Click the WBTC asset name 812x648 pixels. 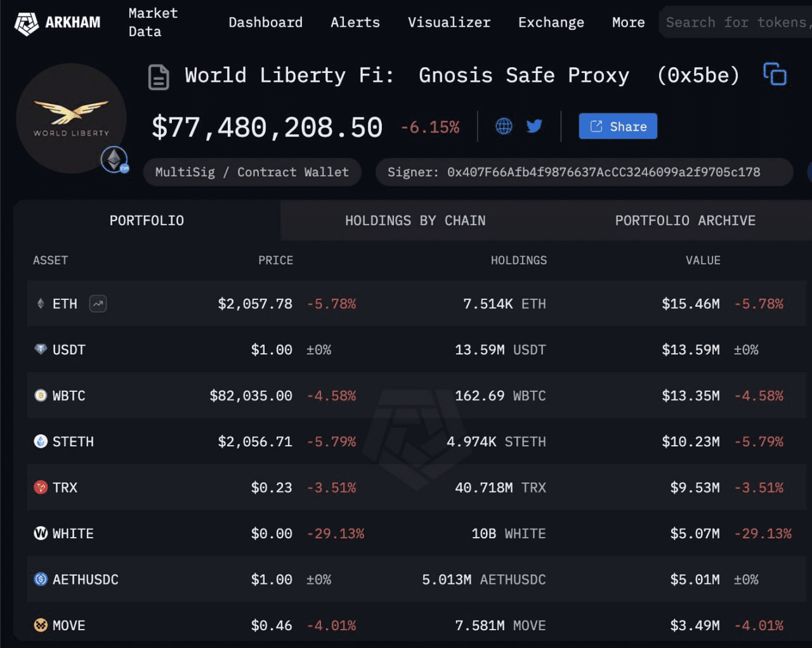(x=69, y=396)
